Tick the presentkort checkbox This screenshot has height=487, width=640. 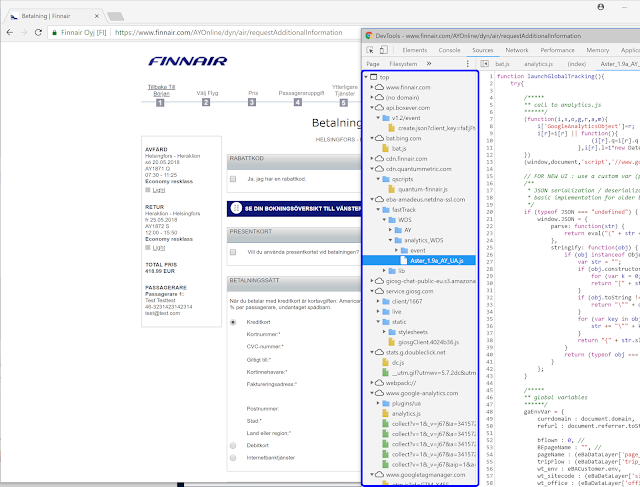click(x=233, y=252)
